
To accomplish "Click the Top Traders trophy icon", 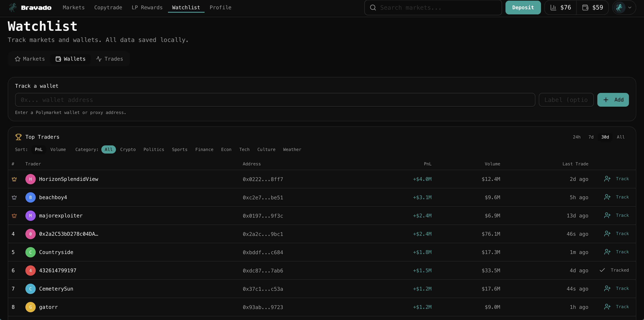I will click(x=18, y=137).
